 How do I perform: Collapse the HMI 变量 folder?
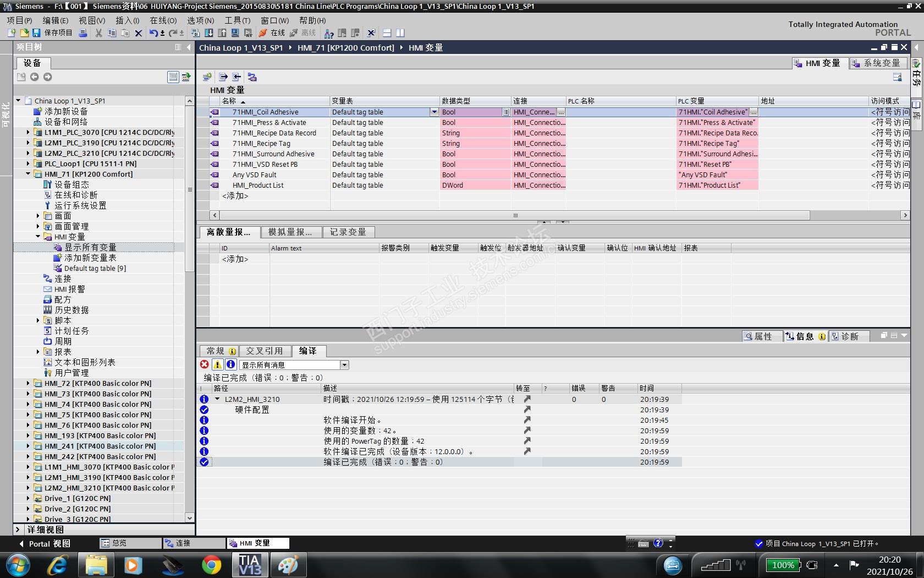[38, 237]
